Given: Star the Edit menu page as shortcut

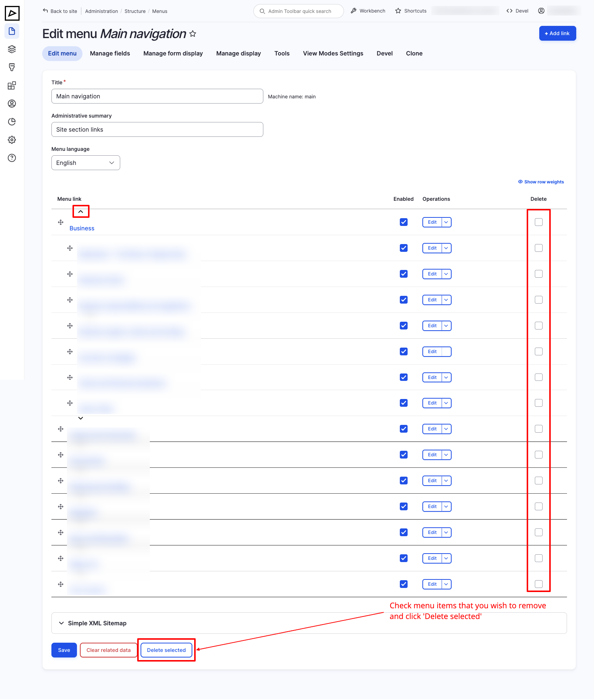Looking at the screenshot, I should point(193,34).
